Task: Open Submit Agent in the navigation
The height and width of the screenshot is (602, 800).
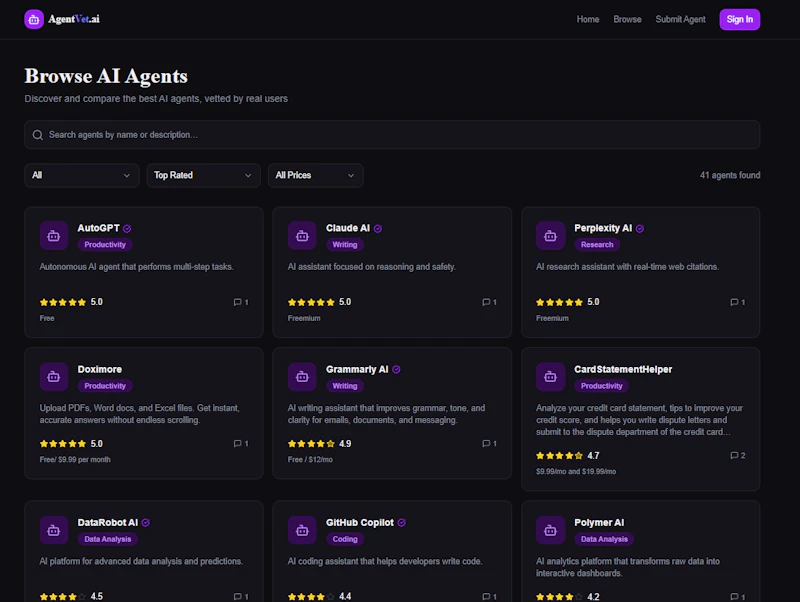Action: pyautogui.click(x=680, y=19)
